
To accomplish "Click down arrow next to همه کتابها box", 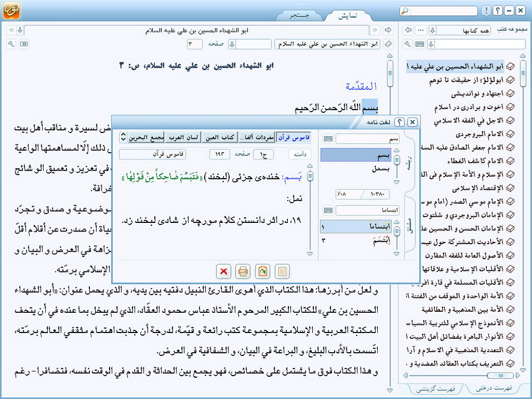I will coord(432,30).
